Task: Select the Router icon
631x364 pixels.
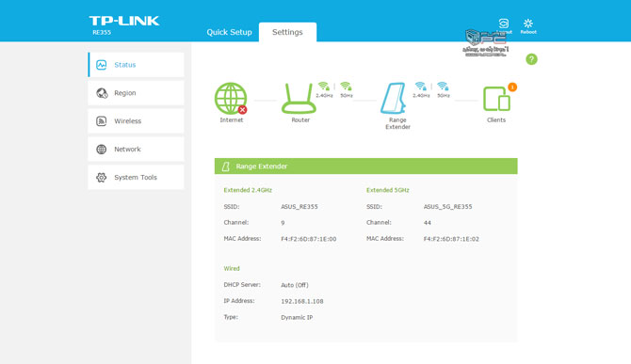Action: tap(299, 99)
